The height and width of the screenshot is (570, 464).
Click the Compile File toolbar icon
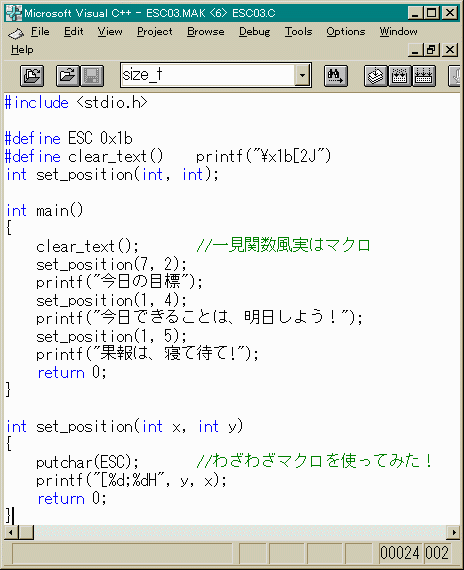coord(376,76)
